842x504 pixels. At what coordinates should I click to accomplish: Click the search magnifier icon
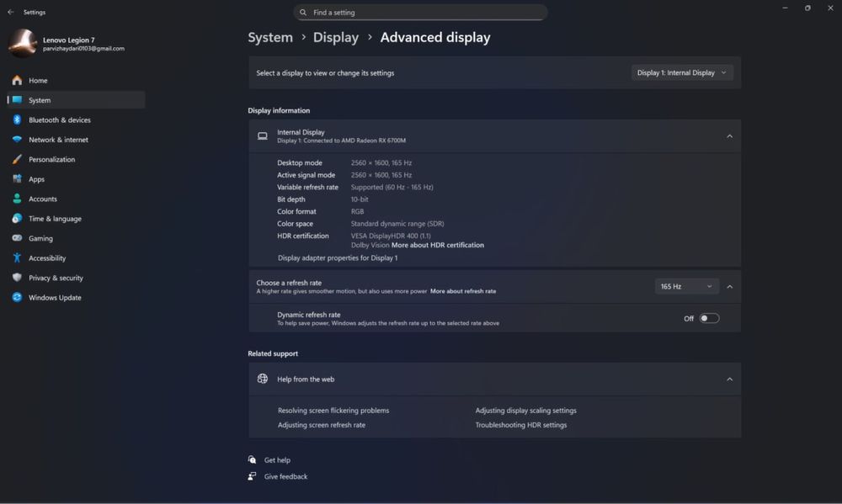pos(303,13)
